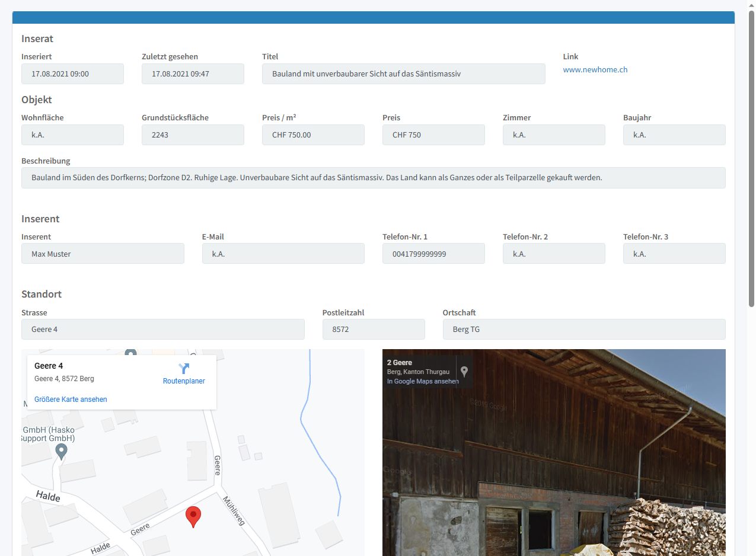756x556 pixels.
Task: Click the Routenplaner directions icon
Action: [x=184, y=368]
